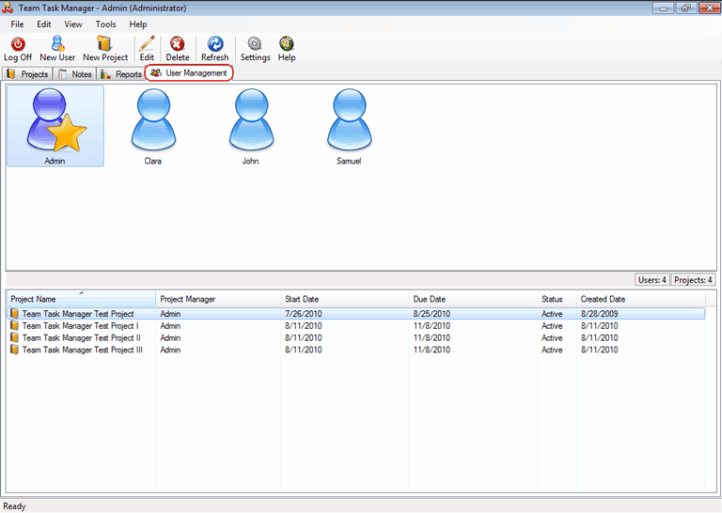This screenshot has width=722, height=513.
Task: Pick the Samuel user avatar
Action: coord(349,120)
